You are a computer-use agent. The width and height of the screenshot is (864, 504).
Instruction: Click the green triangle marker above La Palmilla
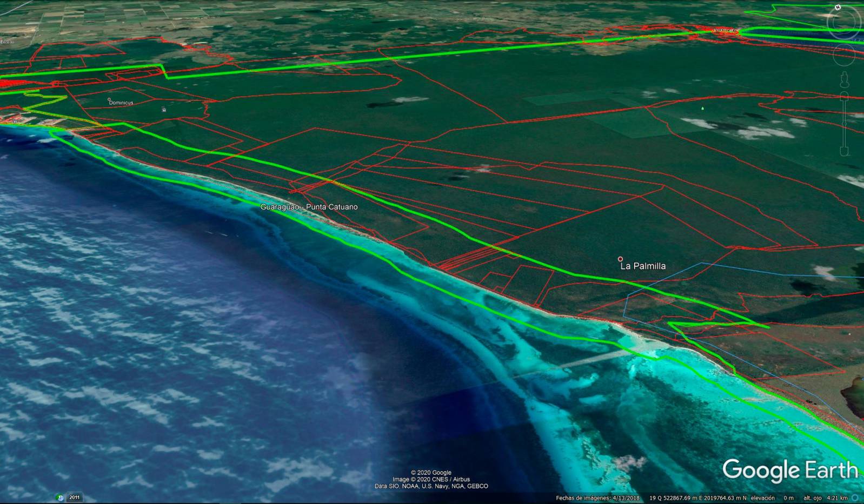tap(702, 108)
